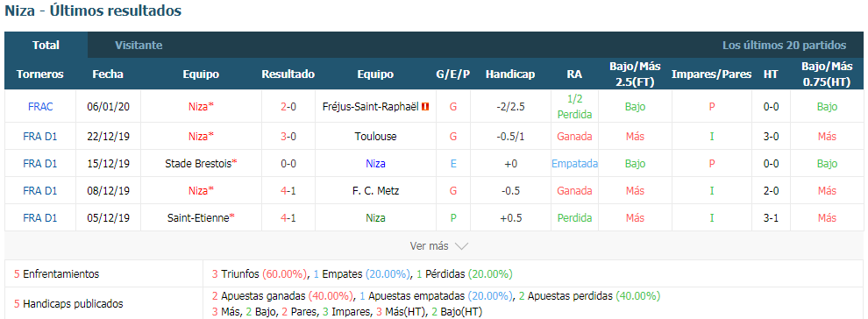Select the Total tab
Screen dimensions: 868x319
[x=46, y=46]
